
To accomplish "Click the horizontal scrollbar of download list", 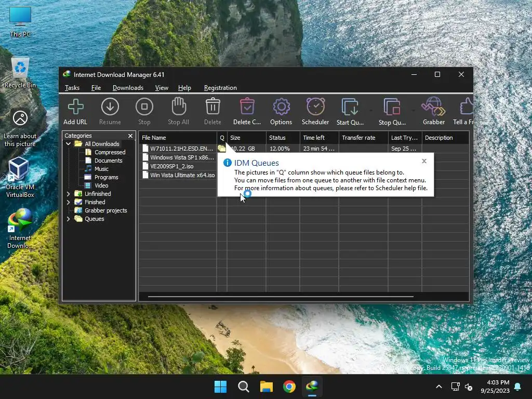I will [x=281, y=297].
